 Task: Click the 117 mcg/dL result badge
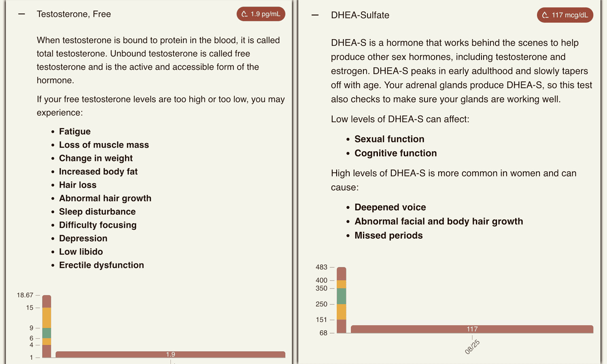pos(565,15)
